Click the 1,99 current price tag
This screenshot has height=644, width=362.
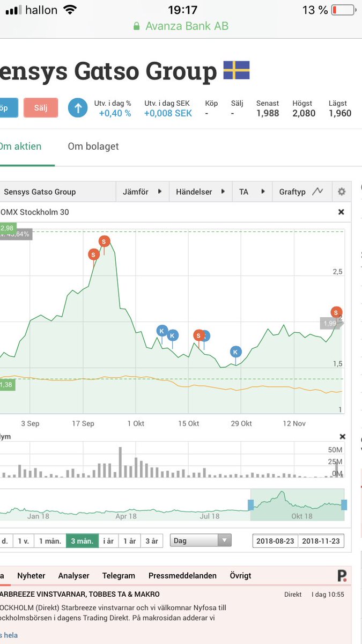point(330,323)
